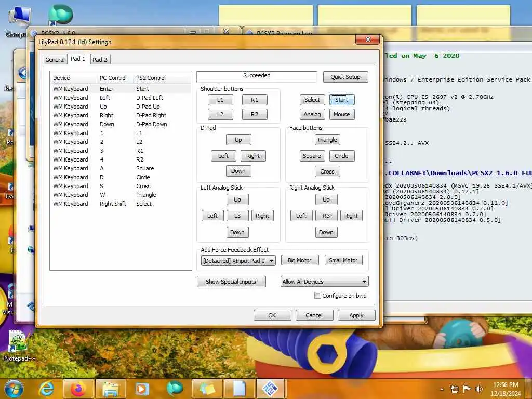Bind Right Analog Stick Right
Image resolution: width=532 pixels, height=399 pixels.
[352, 216]
